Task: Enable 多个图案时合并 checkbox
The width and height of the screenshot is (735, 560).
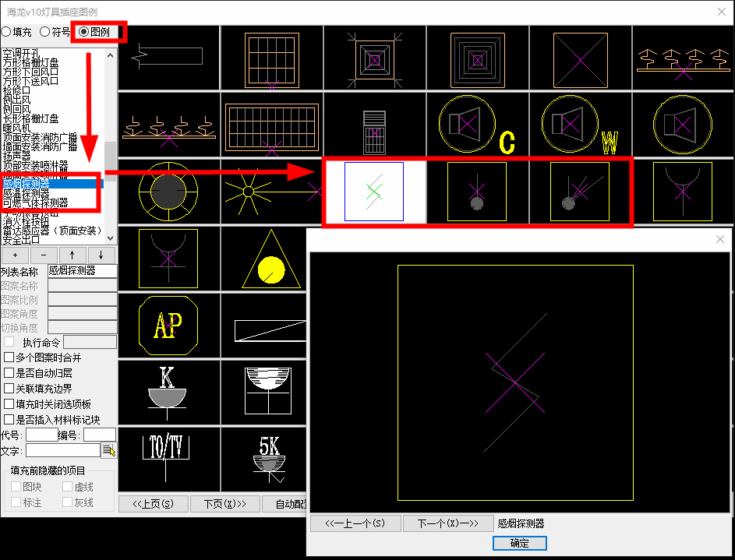Action: pos(9,357)
